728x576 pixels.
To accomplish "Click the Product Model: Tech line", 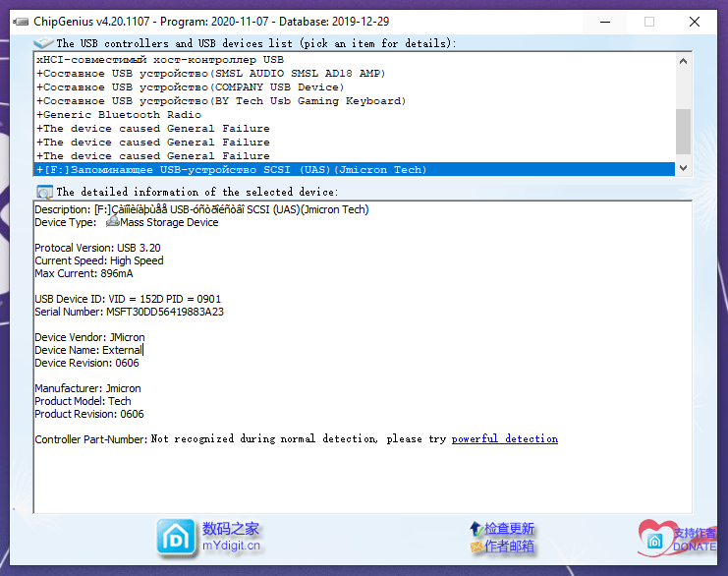I will (x=83, y=401).
